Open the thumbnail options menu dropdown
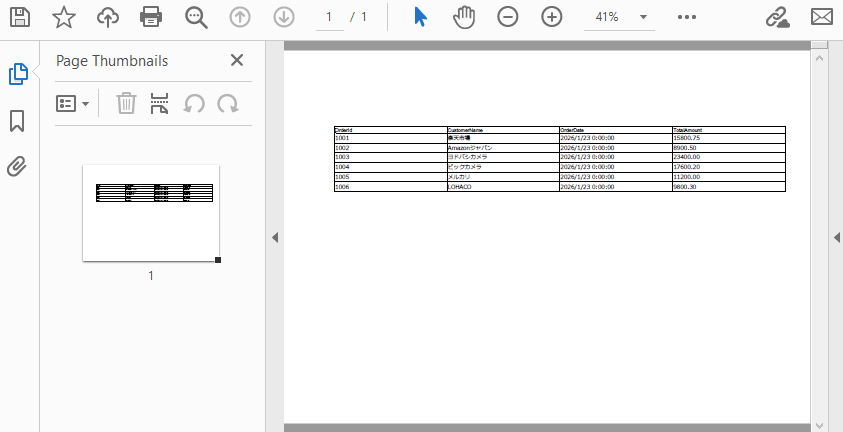 [x=73, y=104]
